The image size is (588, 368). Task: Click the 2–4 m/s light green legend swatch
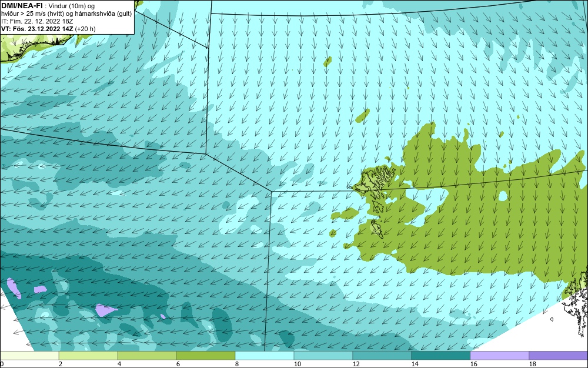[88, 355]
